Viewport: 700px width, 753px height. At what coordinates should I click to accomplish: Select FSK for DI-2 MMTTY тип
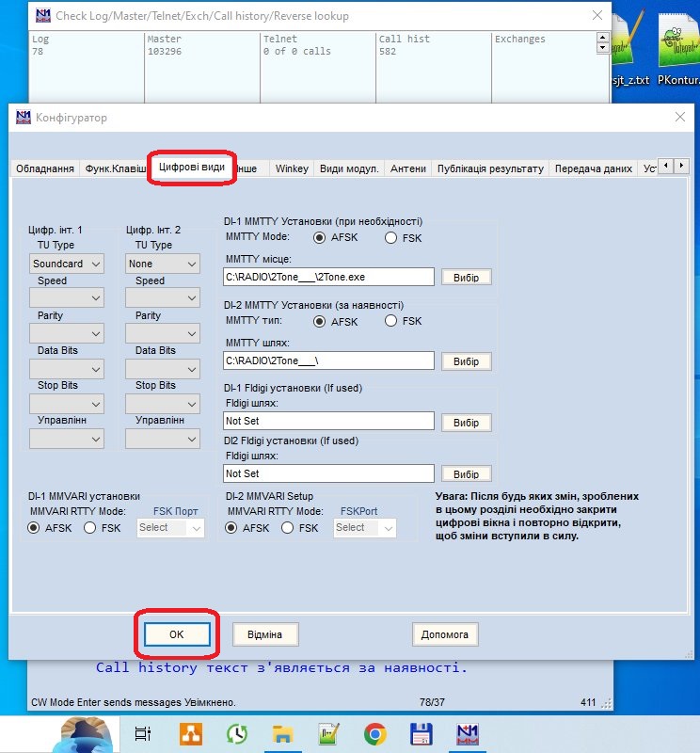[390, 321]
